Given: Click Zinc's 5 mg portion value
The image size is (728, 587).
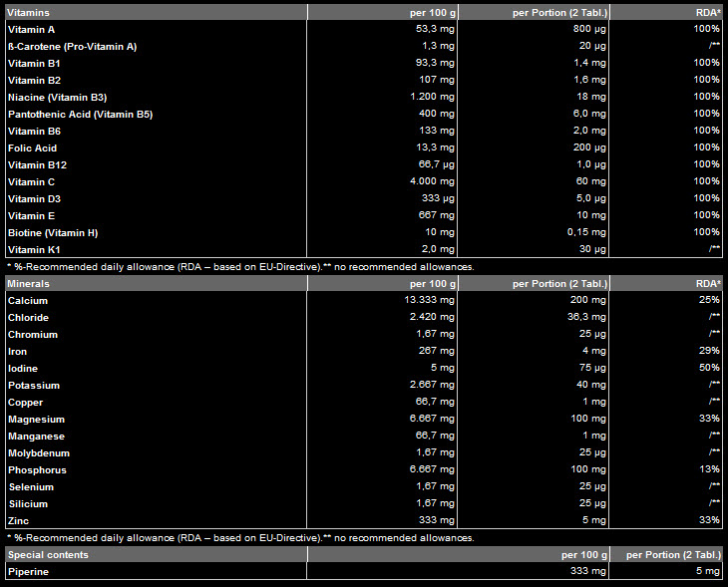Looking at the screenshot, I should coord(594,520).
